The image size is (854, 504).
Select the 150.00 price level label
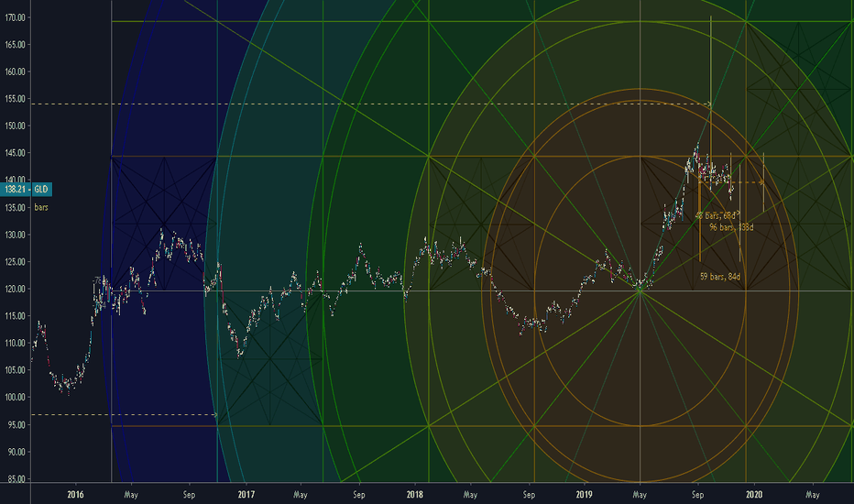16,126
